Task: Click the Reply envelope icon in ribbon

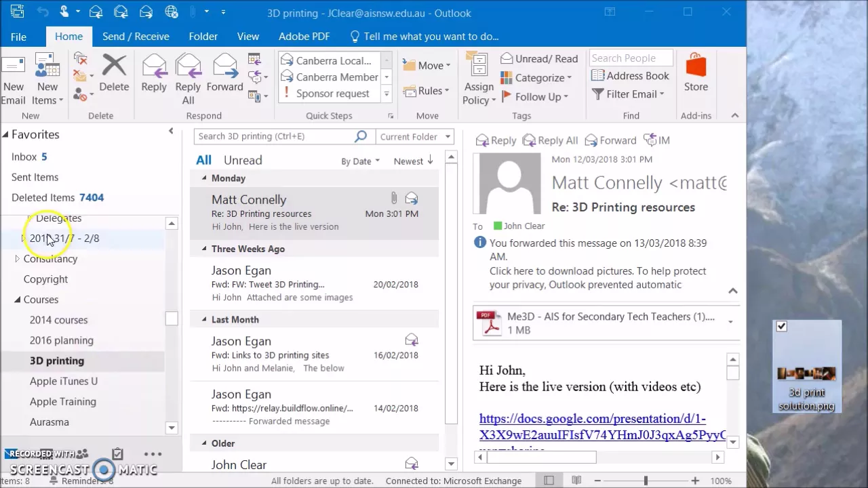Action: (x=154, y=65)
